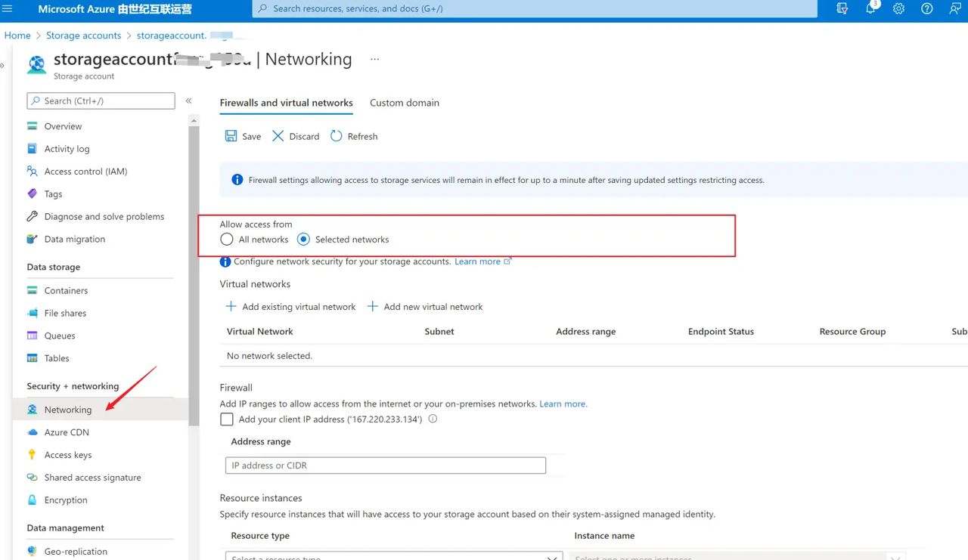Open the Learn more link about network security

[x=477, y=261]
